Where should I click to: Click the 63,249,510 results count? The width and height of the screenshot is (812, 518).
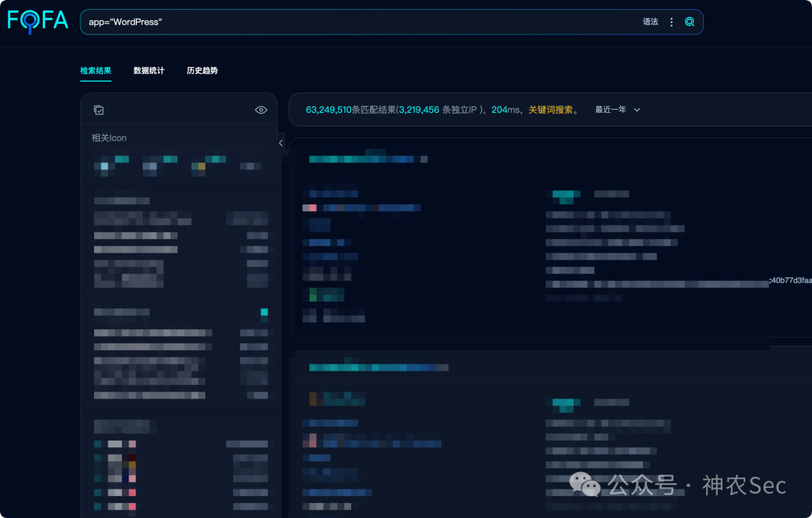pyautogui.click(x=329, y=110)
